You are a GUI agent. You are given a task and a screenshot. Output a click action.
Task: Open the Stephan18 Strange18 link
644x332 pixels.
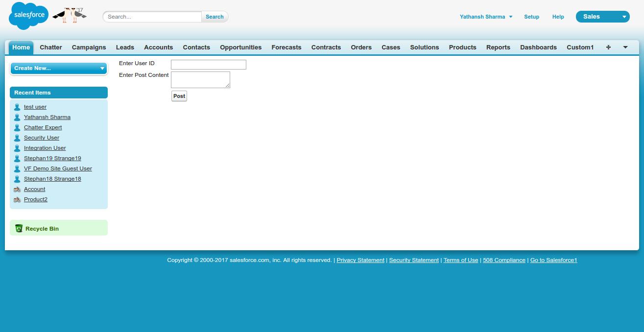pyautogui.click(x=52, y=179)
